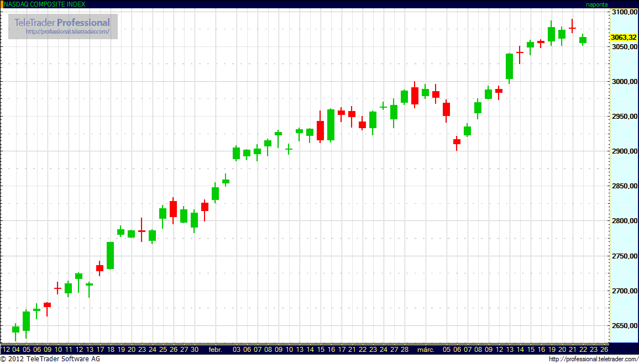Viewport: 639px width, 364px height.
Task: Select the red candle on March 06
Action: (x=457, y=142)
